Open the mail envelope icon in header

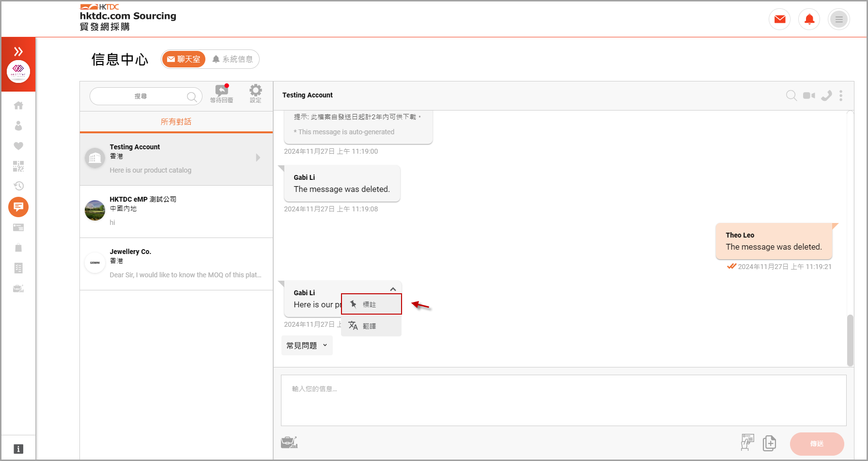coord(780,19)
